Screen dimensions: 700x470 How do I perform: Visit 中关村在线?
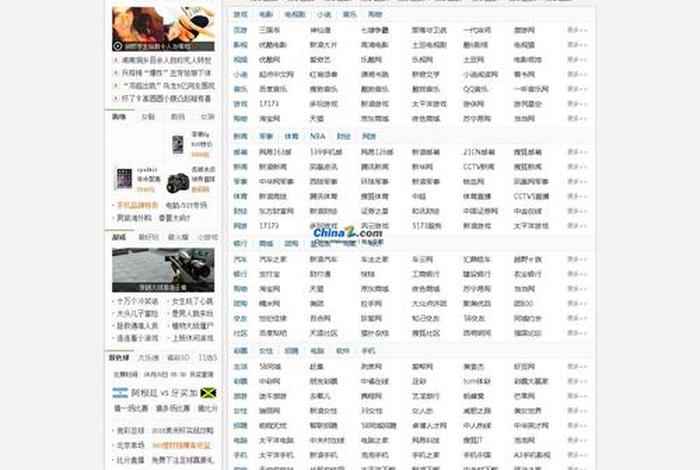pyautogui.click(x=327, y=440)
